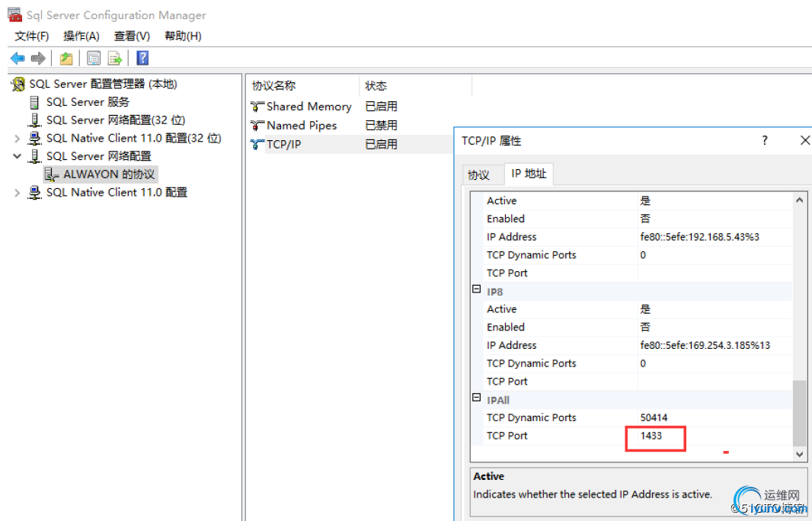Select ALWAYON 的协议 tree item
The height and width of the screenshot is (521, 812).
click(109, 174)
